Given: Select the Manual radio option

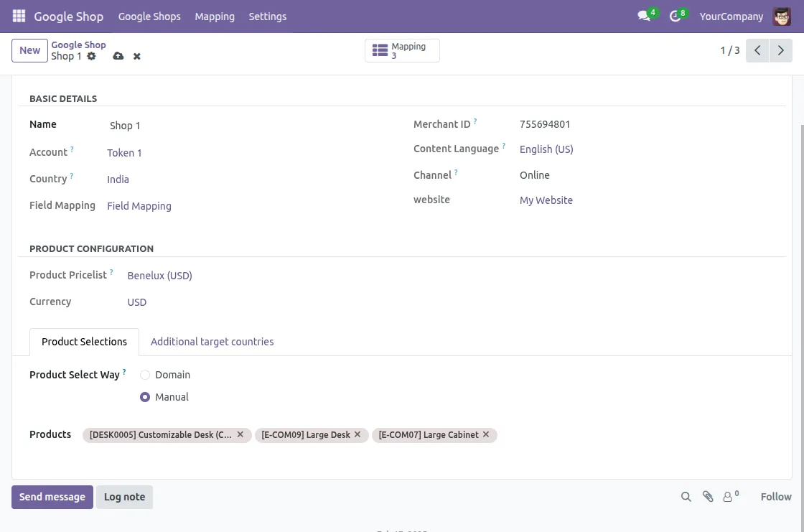Looking at the screenshot, I should point(145,397).
